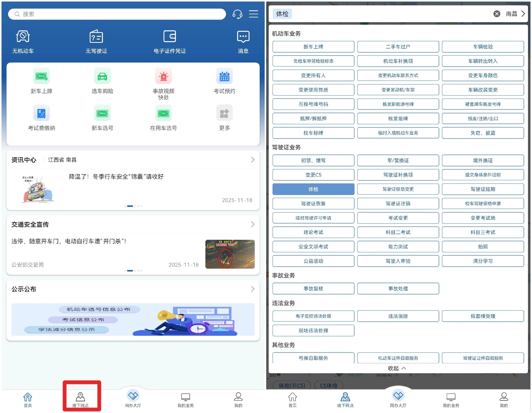
Task: Clear the 体检 search with X button
Action: 497,14
